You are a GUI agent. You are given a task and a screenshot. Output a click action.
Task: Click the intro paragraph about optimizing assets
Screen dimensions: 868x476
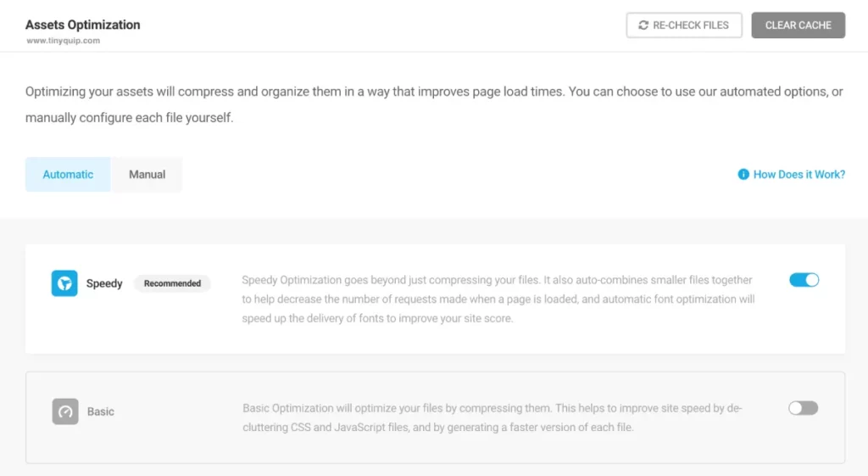pyautogui.click(x=434, y=104)
